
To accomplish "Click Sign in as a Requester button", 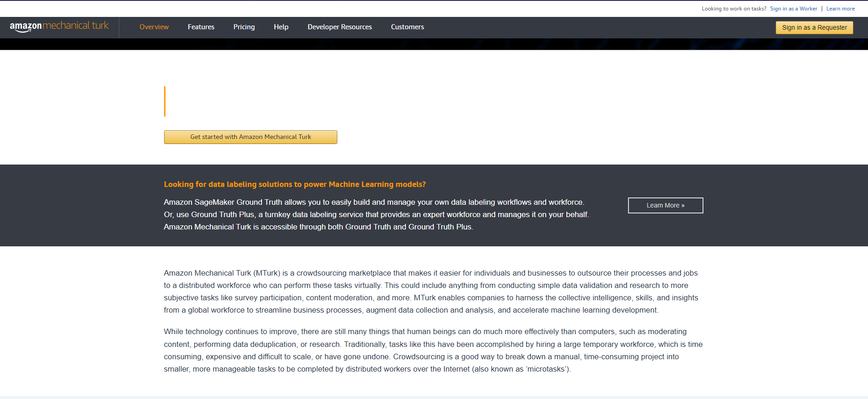I will coord(814,27).
